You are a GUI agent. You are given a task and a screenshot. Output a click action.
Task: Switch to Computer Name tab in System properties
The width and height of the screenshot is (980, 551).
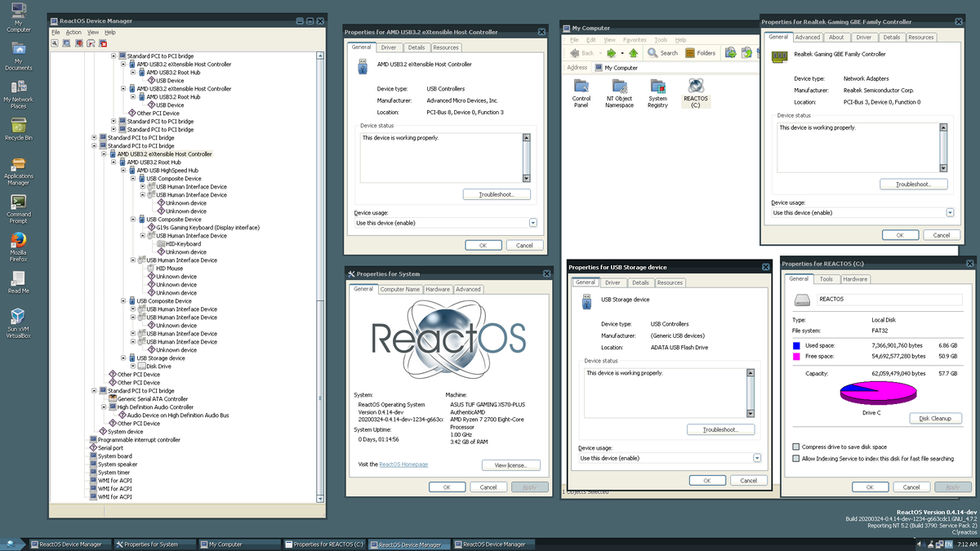pos(399,289)
